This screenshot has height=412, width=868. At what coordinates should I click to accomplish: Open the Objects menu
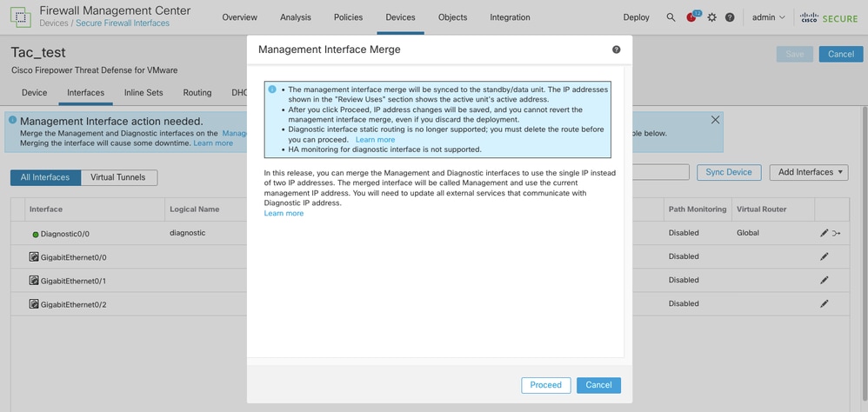453,17
